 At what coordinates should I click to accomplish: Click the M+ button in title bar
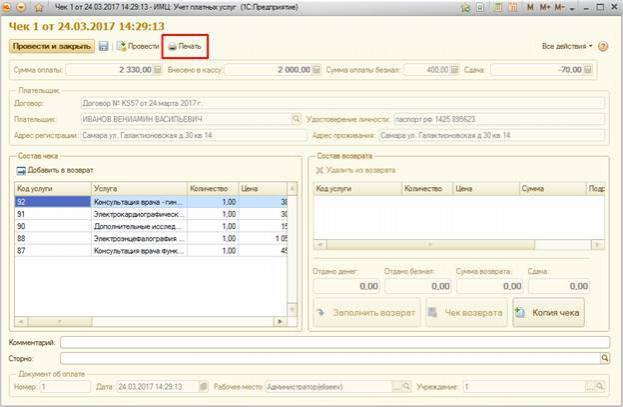click(546, 7)
